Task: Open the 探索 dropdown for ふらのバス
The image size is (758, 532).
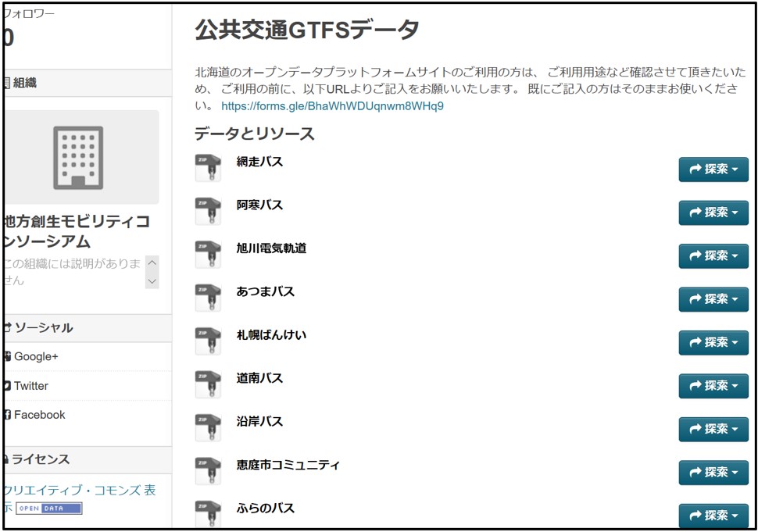Action: [713, 516]
